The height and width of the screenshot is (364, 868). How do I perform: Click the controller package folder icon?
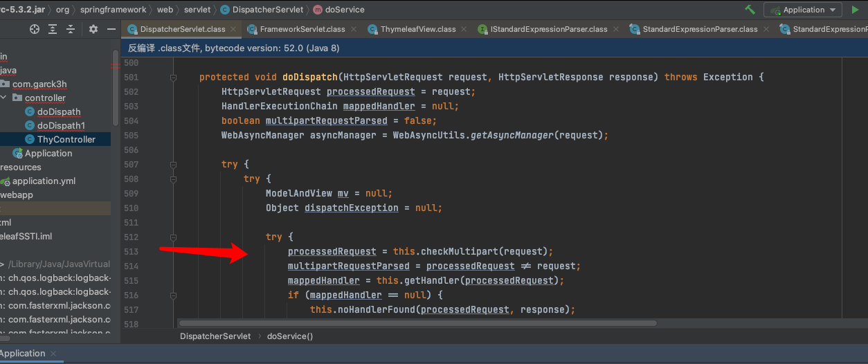[x=17, y=98]
